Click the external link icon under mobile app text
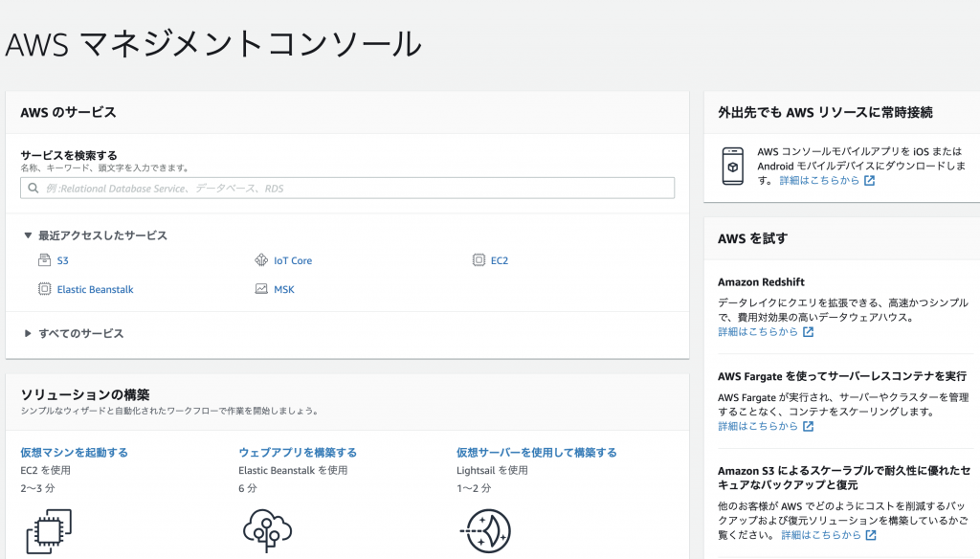The image size is (980, 559). 869,181
